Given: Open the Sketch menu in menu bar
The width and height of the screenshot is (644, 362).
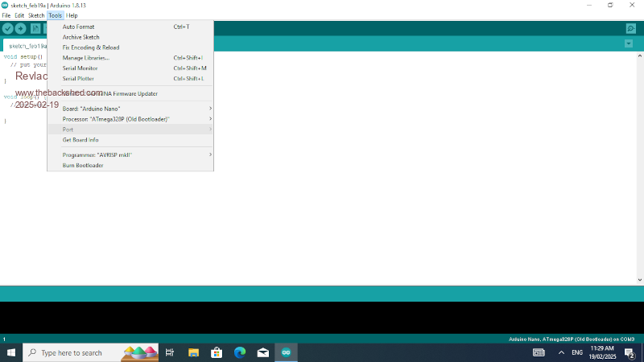Looking at the screenshot, I should point(36,15).
